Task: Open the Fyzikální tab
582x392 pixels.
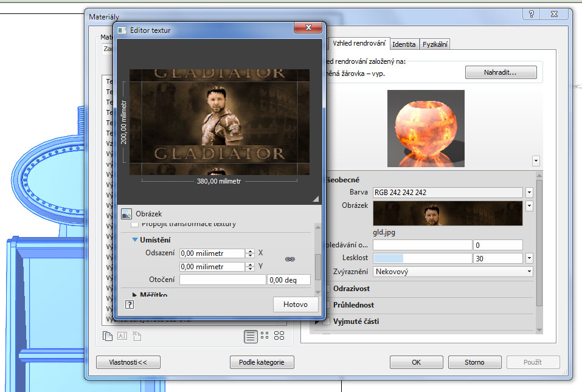Action: (x=435, y=44)
